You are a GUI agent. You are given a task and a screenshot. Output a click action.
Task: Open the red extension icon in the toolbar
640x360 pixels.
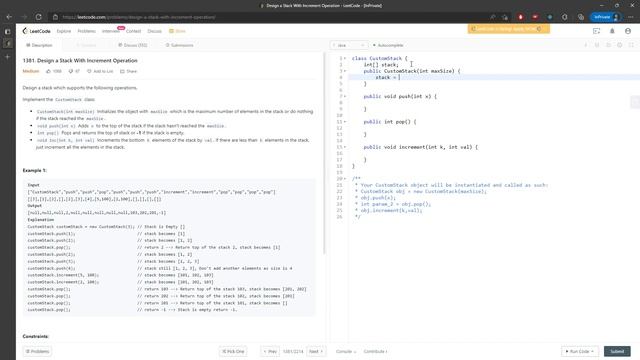point(520,17)
